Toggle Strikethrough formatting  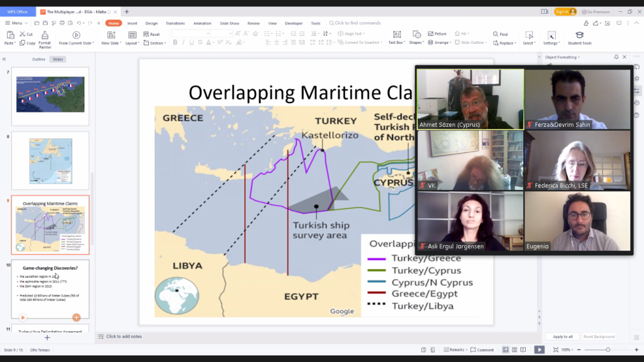(200, 42)
